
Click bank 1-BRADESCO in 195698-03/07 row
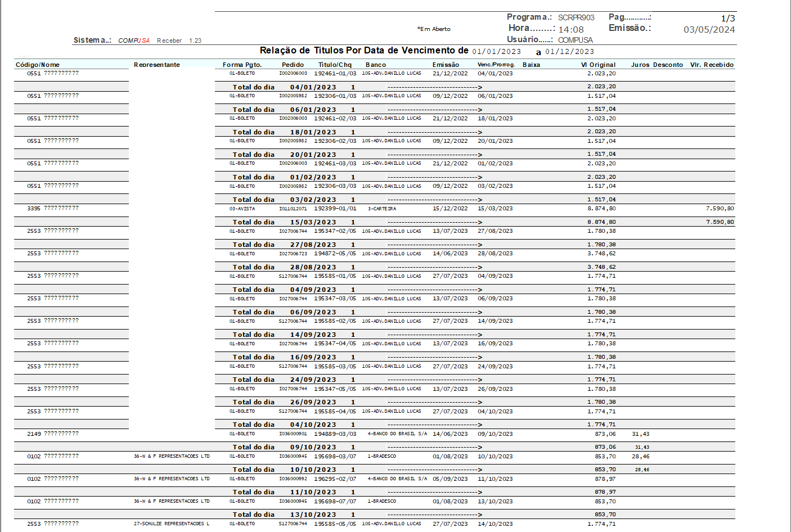click(x=381, y=456)
